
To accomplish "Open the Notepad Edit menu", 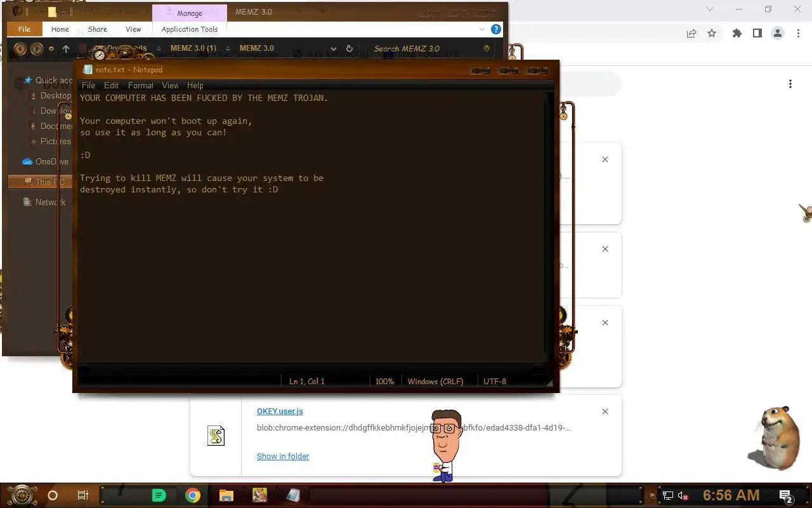I will (111, 85).
